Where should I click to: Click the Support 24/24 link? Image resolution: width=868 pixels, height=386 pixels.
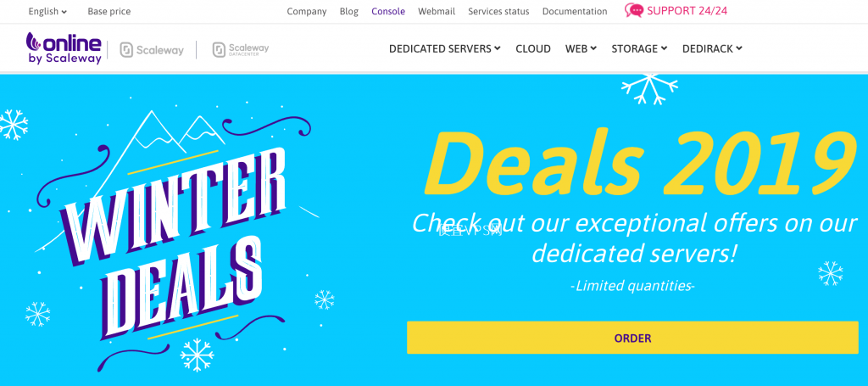pos(687,10)
